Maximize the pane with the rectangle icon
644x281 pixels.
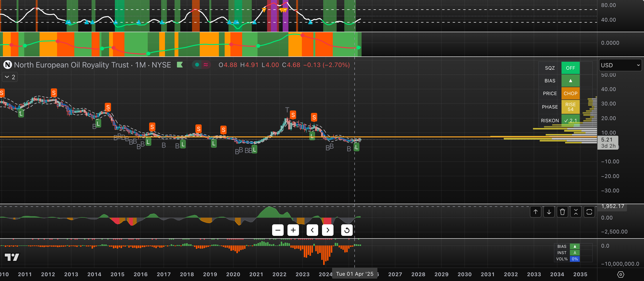click(589, 212)
